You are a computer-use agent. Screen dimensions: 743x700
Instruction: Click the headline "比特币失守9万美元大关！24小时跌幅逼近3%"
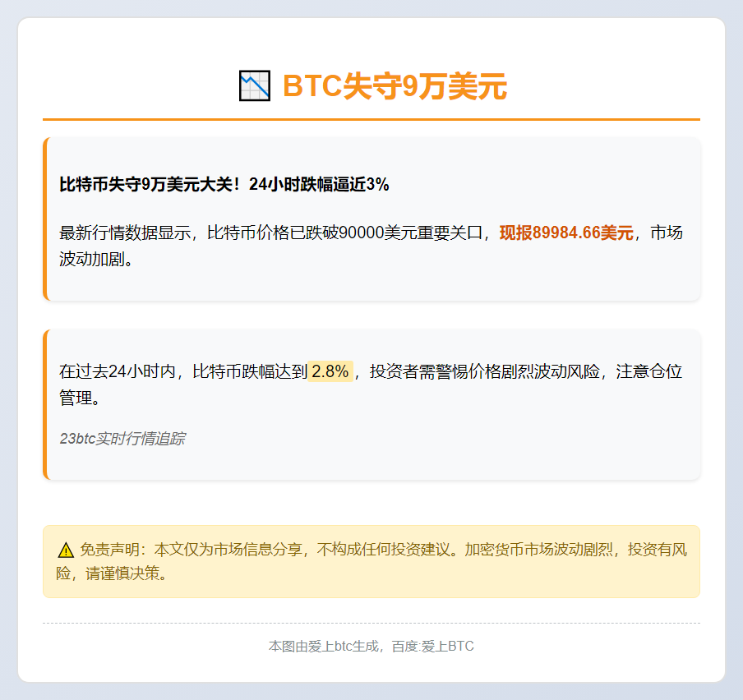[x=224, y=184]
